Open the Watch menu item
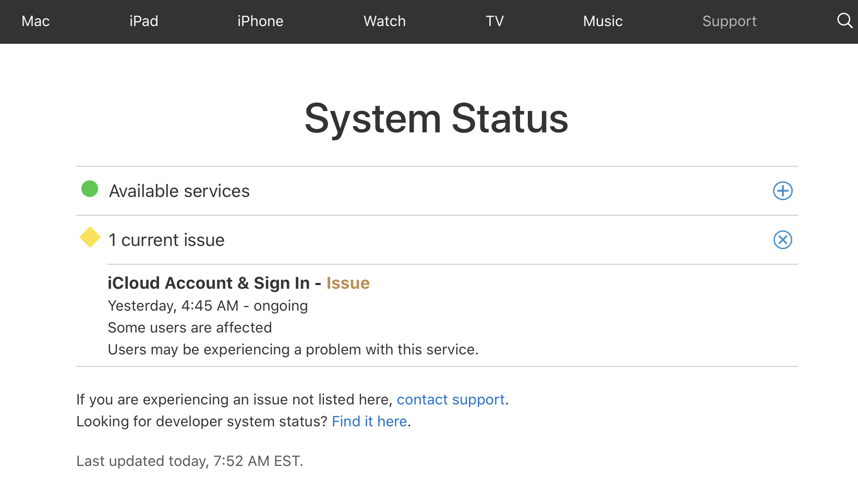 point(384,21)
